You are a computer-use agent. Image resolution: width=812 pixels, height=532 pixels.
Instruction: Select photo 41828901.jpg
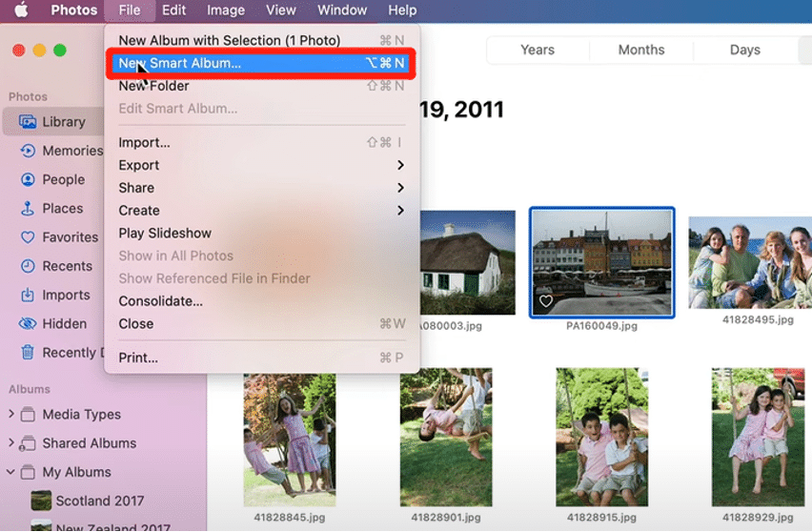coord(446,438)
